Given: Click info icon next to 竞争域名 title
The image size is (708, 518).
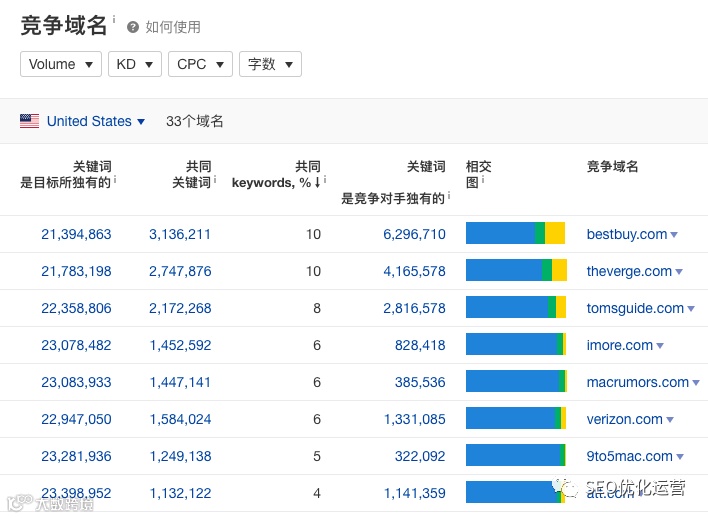Looking at the screenshot, I should pos(114,19).
